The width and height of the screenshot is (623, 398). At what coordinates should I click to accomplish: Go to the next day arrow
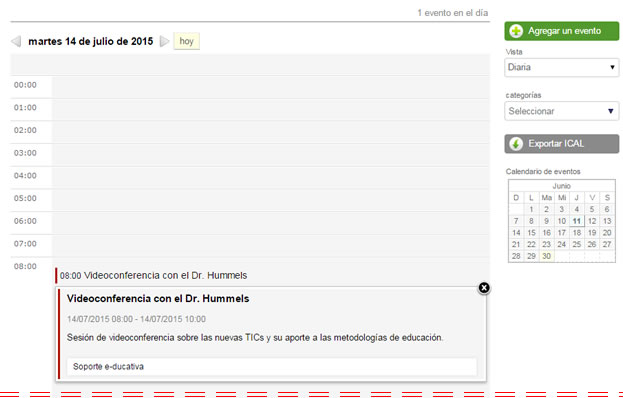pyautogui.click(x=164, y=41)
